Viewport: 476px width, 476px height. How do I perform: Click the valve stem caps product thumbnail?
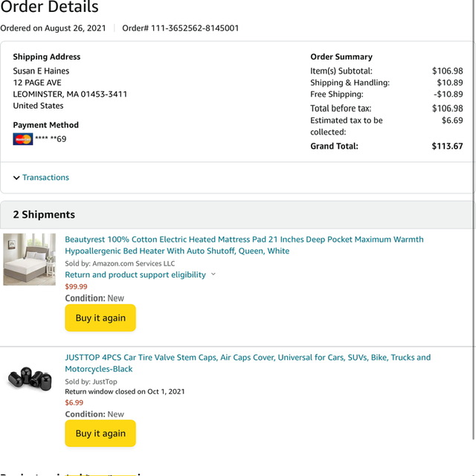pyautogui.click(x=30, y=378)
